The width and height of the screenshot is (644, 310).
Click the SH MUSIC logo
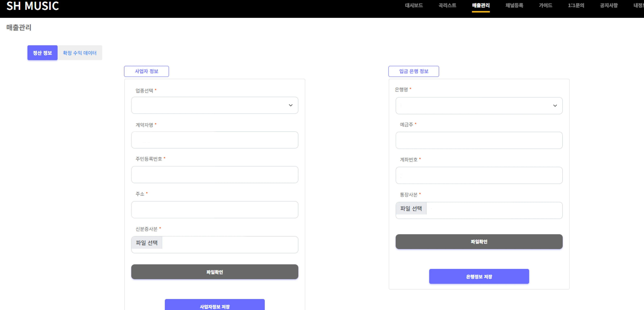[32, 6]
